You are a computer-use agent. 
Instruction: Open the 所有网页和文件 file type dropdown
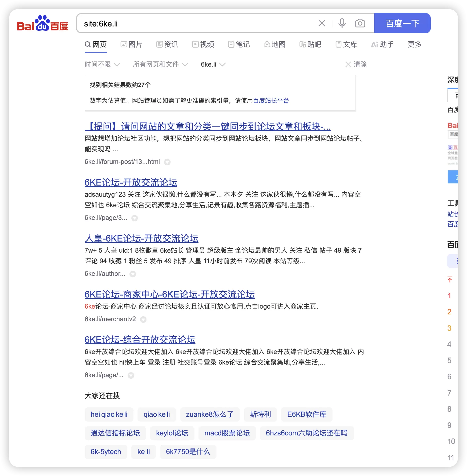tap(160, 65)
